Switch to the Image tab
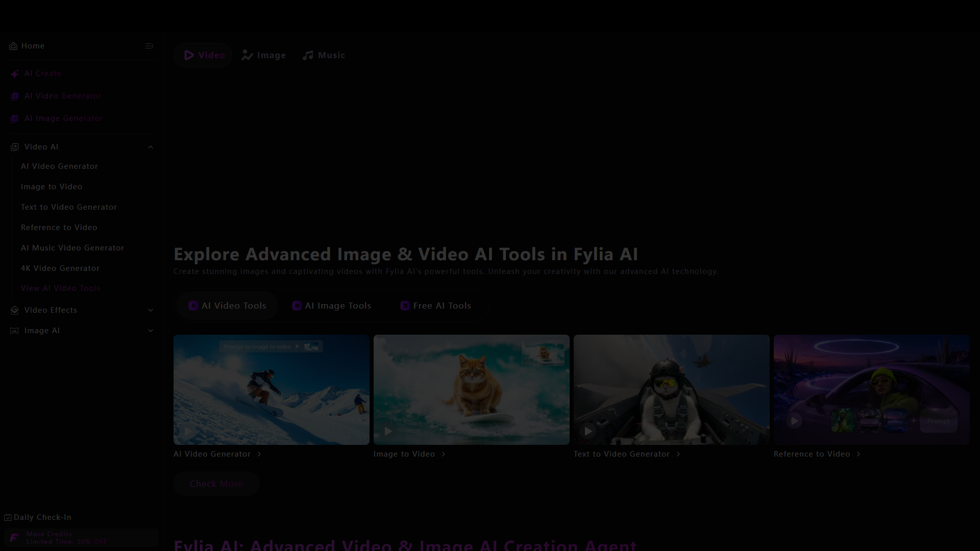This screenshot has height=551, width=980. pos(264,55)
